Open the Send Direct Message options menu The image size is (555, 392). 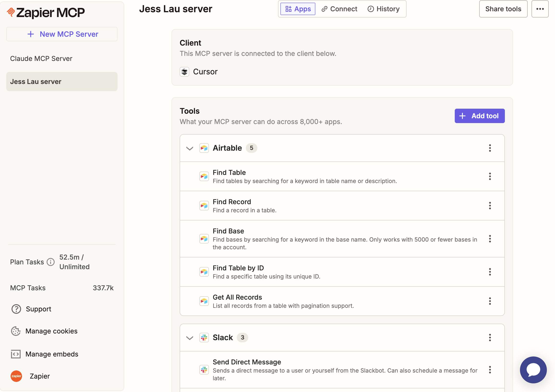(490, 370)
